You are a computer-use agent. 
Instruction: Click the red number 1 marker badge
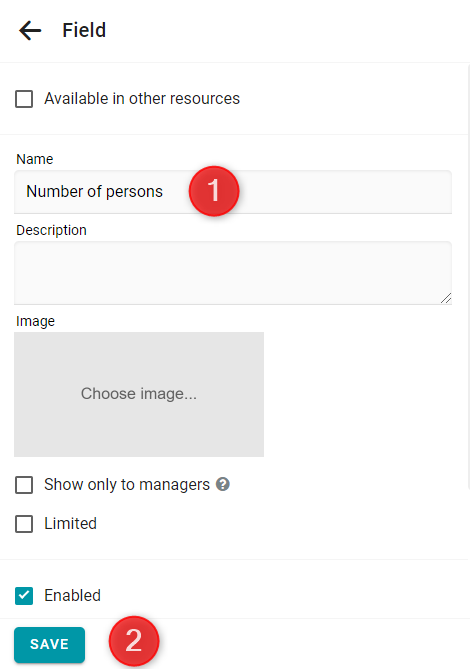click(214, 191)
